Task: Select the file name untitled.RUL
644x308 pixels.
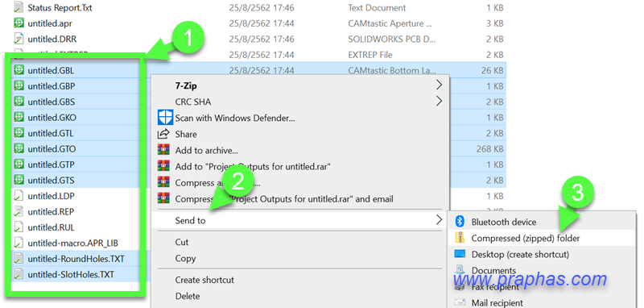Action: [52, 227]
